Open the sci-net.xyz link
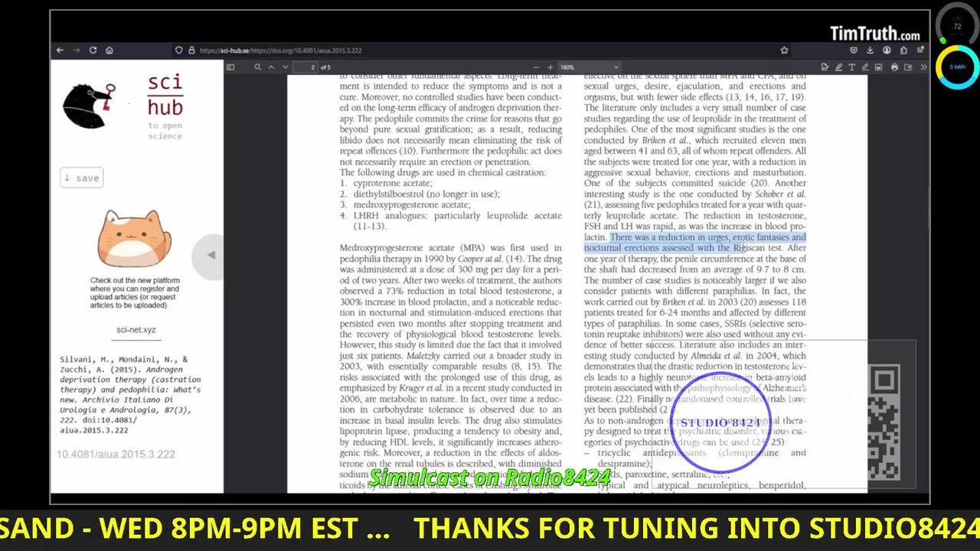 tap(136, 330)
